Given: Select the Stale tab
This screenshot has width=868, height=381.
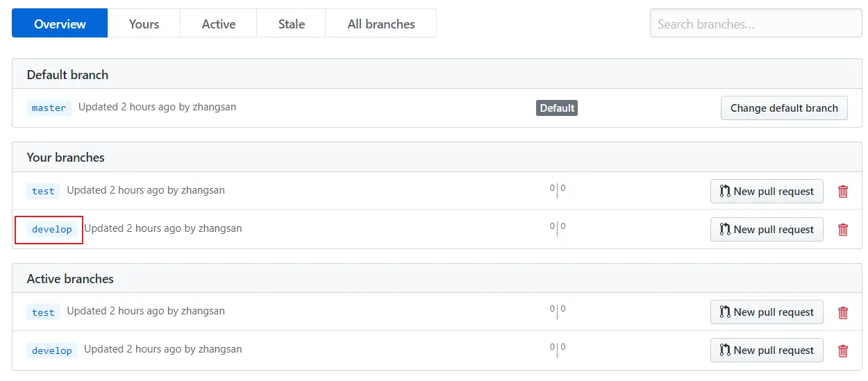Looking at the screenshot, I should 292,24.
